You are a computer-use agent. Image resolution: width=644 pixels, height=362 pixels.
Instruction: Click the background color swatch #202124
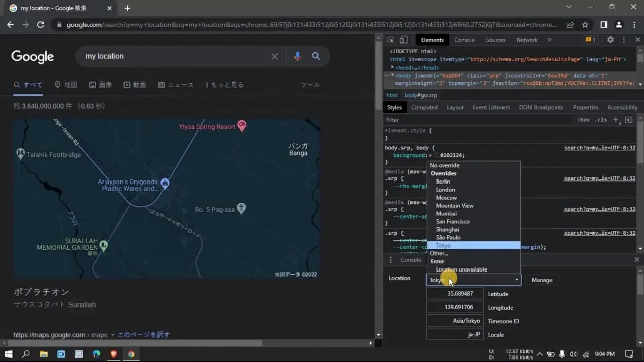437,156
